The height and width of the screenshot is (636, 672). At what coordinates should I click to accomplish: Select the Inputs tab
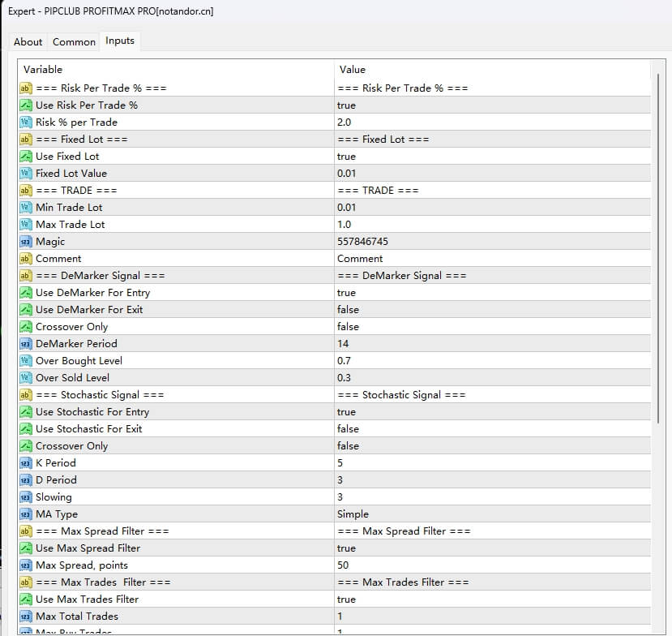(x=120, y=41)
